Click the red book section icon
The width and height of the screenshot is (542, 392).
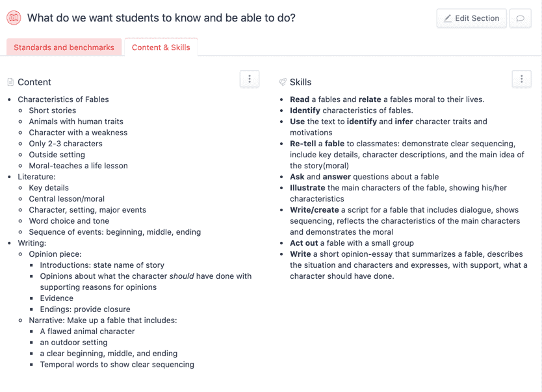pos(14,18)
